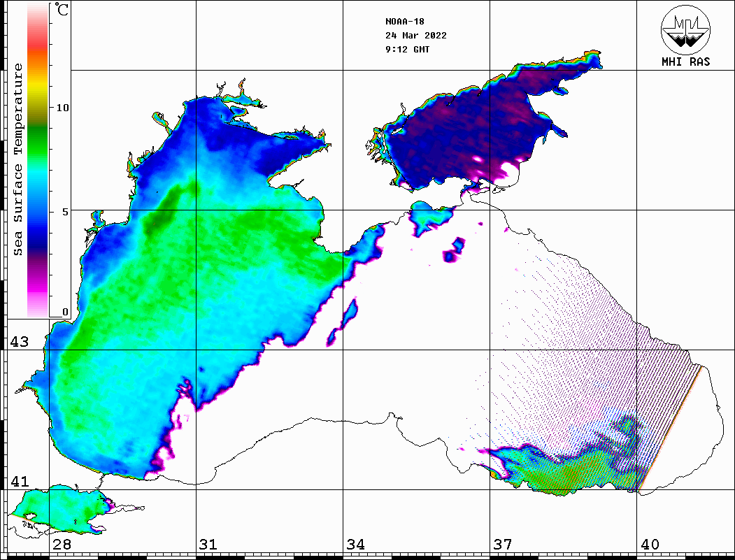
Task: Click the MHI RAS logo emblem
Action: [x=686, y=29]
